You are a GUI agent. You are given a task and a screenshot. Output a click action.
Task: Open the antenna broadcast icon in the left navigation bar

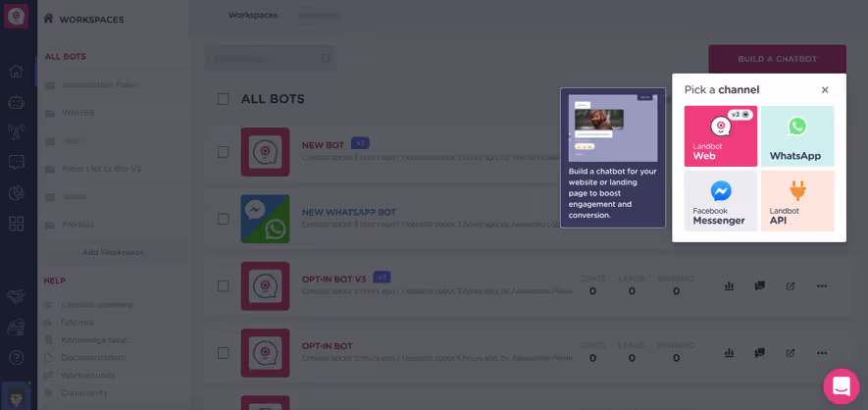pyautogui.click(x=16, y=132)
